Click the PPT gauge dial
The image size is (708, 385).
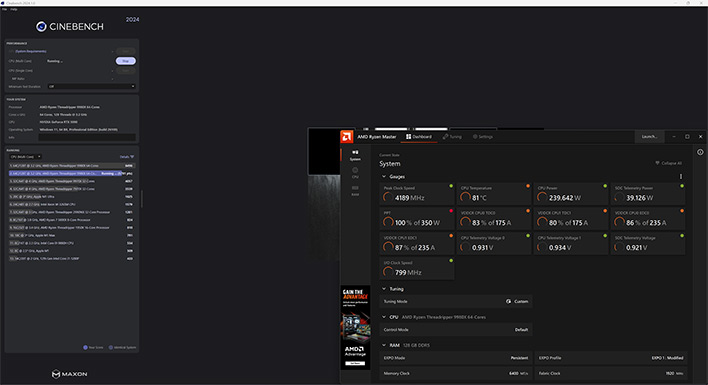pyautogui.click(x=388, y=222)
